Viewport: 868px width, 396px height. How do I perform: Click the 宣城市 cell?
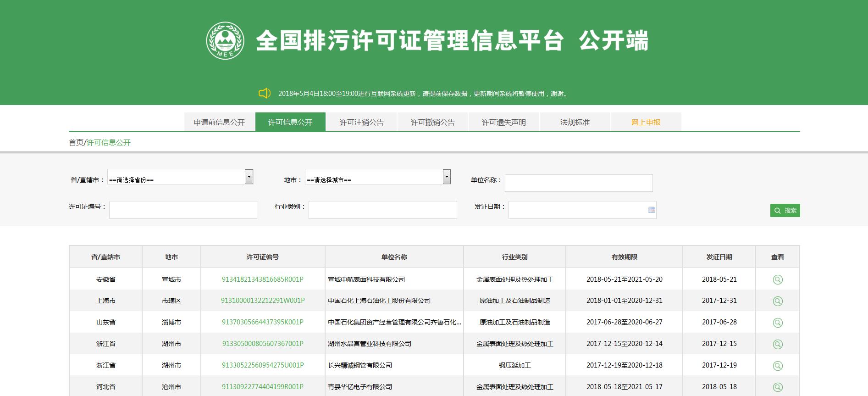click(171, 279)
